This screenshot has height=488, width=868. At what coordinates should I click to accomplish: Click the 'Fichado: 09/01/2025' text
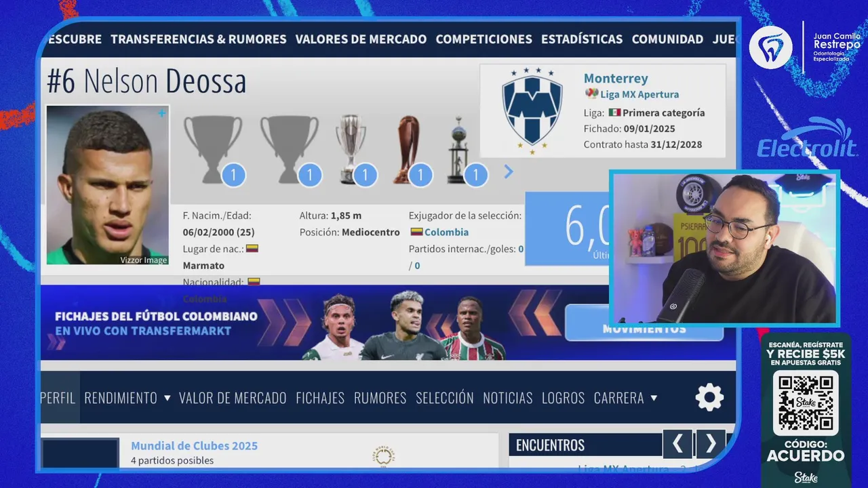[629, 129]
